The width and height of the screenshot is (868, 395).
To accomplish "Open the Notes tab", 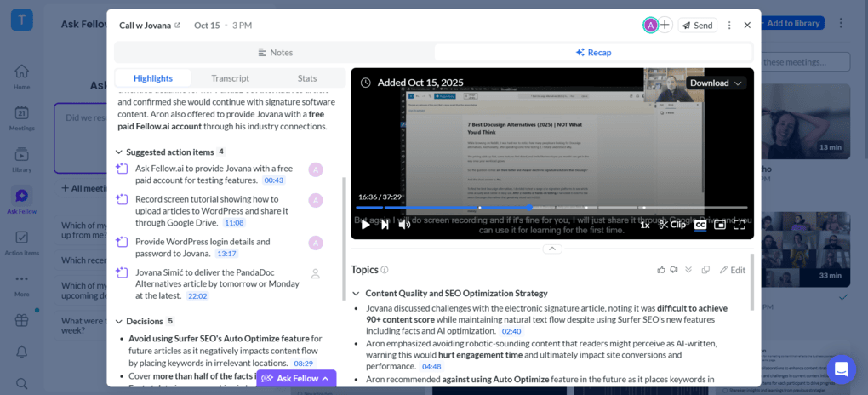I will [275, 53].
